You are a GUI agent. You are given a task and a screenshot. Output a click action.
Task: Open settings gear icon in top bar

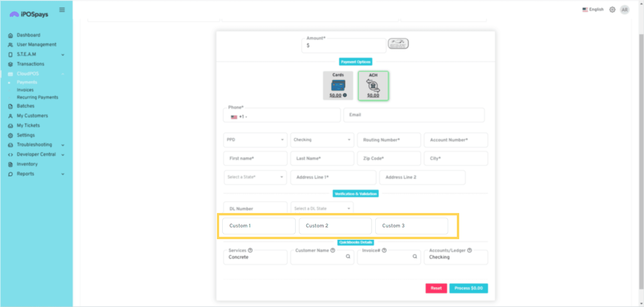(612, 10)
